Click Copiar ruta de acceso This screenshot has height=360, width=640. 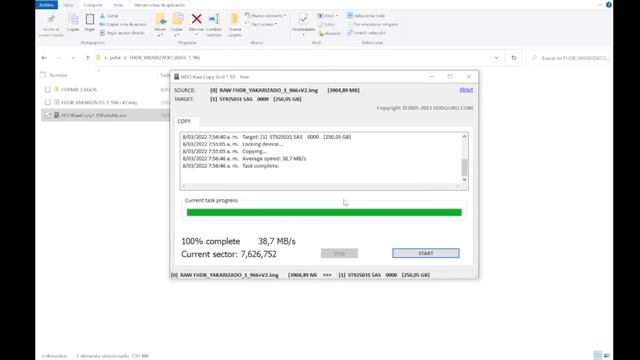tap(123, 24)
